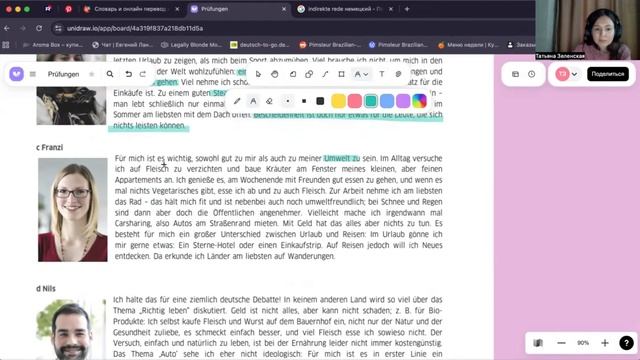Viewport: 640px width, 360px height.
Task: Open the first pinned browser tab
Action: click(x=48, y=9)
